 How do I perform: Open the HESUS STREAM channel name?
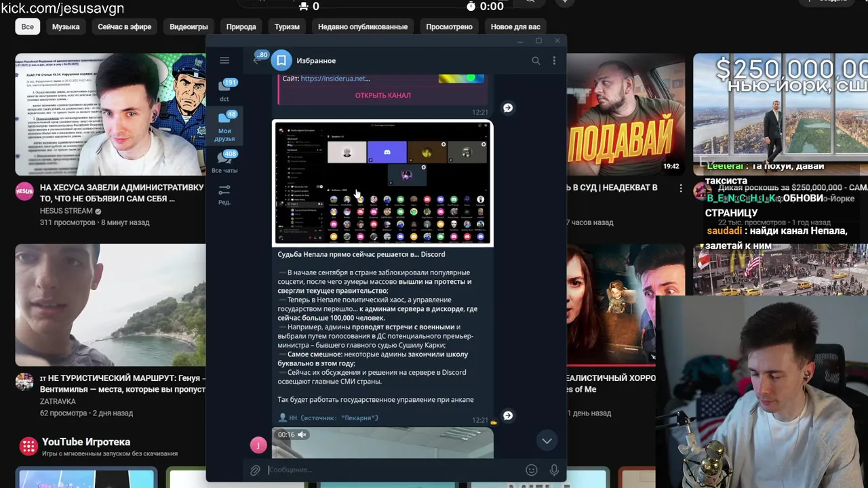click(66, 211)
